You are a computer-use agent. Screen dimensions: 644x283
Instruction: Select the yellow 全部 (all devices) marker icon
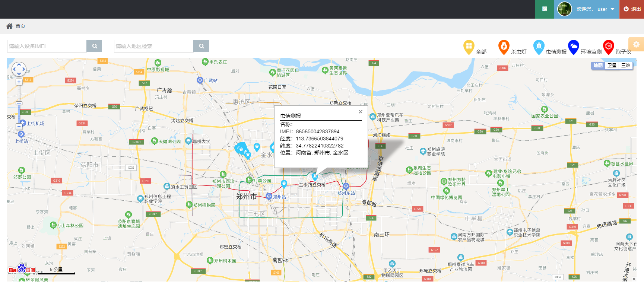(469, 47)
